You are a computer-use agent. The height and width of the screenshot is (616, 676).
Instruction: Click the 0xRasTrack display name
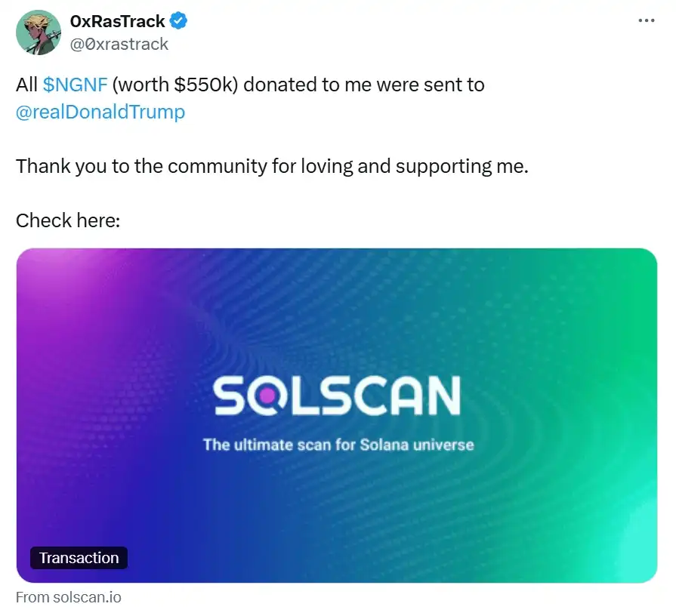pos(117,21)
